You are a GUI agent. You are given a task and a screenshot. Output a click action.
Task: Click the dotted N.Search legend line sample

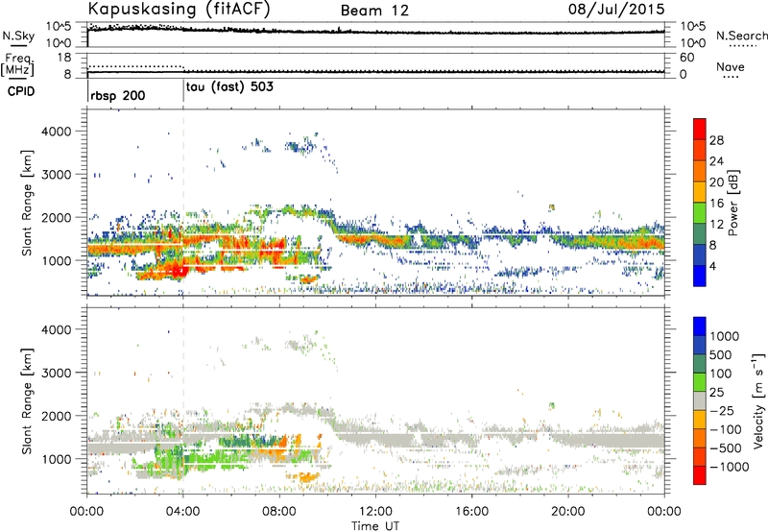point(742,46)
